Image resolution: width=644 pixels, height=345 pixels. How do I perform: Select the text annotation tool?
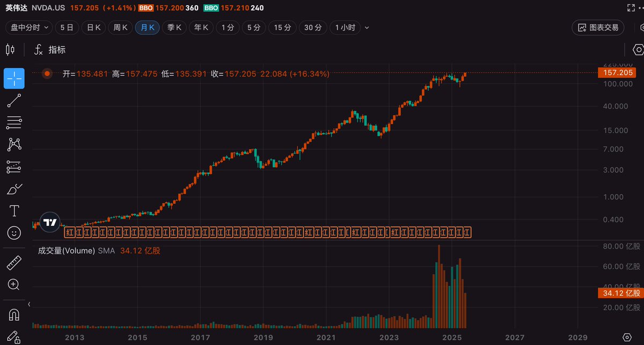point(14,211)
